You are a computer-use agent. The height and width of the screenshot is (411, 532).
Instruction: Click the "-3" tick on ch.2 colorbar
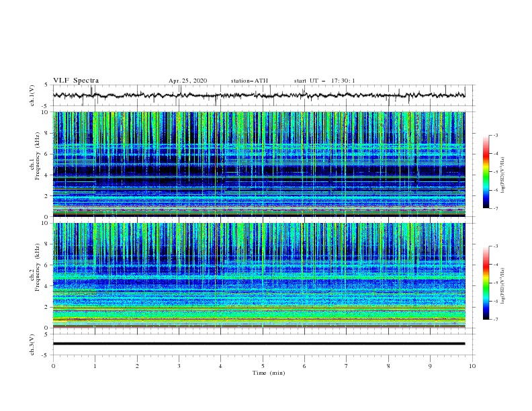click(495, 246)
